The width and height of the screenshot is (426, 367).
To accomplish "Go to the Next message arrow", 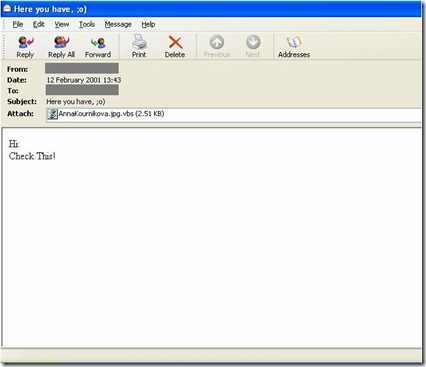I will [253, 42].
